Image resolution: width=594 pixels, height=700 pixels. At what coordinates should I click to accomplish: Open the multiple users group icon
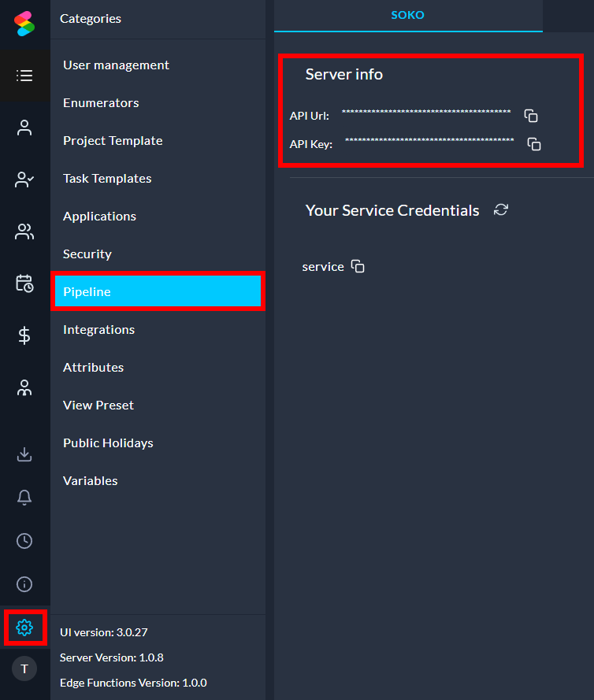pos(24,231)
